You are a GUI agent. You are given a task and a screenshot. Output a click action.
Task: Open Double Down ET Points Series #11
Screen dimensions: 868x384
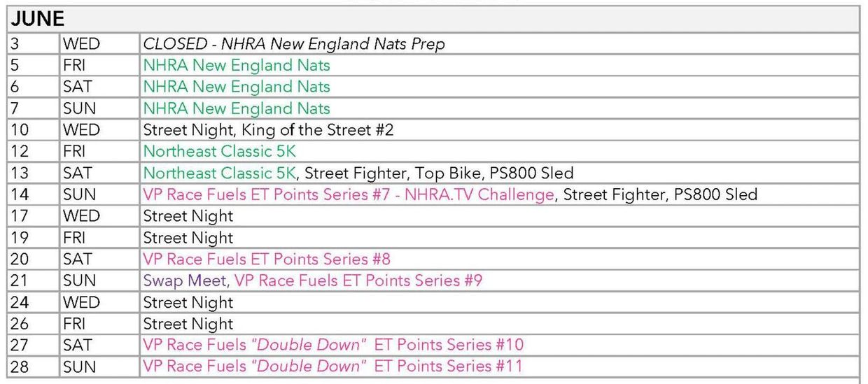(333, 367)
